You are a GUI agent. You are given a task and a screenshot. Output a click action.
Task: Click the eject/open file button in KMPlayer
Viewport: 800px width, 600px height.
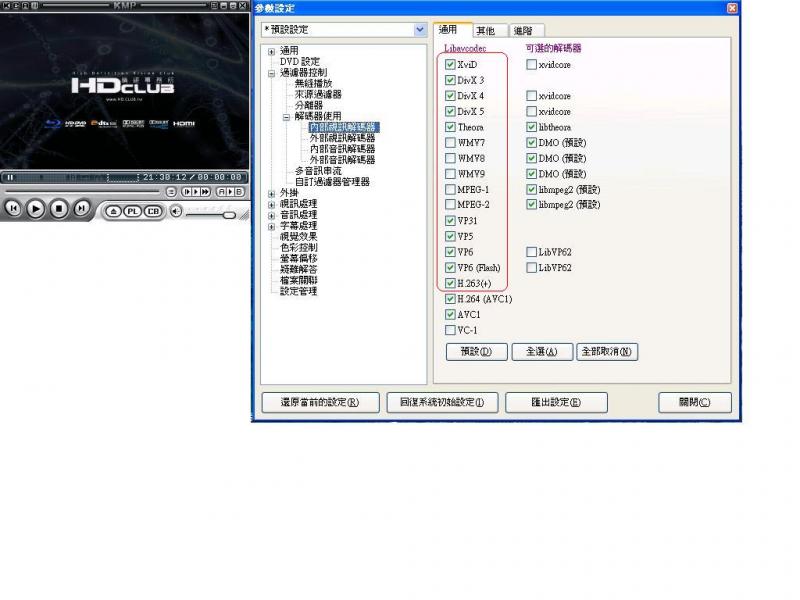tap(114, 211)
